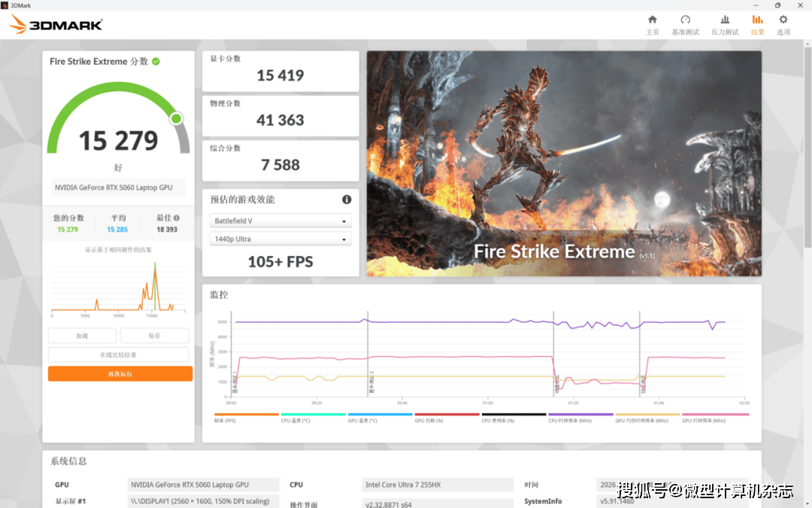
Task: Click the DISPLAY1 2560 × 1600 field
Action: [x=203, y=501]
